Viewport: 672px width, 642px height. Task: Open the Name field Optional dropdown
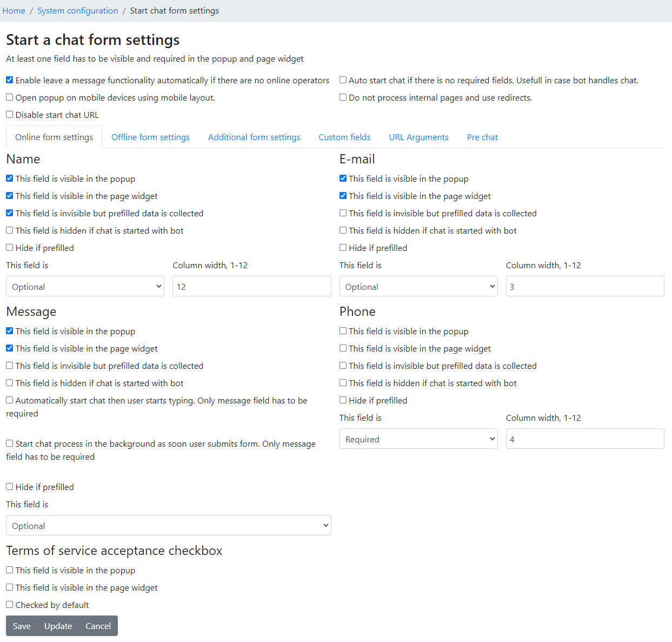point(85,287)
